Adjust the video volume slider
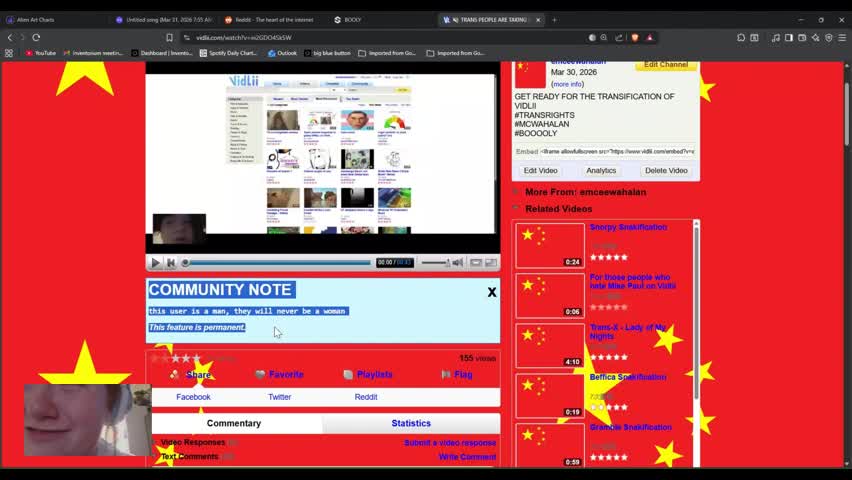The image size is (852, 480). pos(436,263)
